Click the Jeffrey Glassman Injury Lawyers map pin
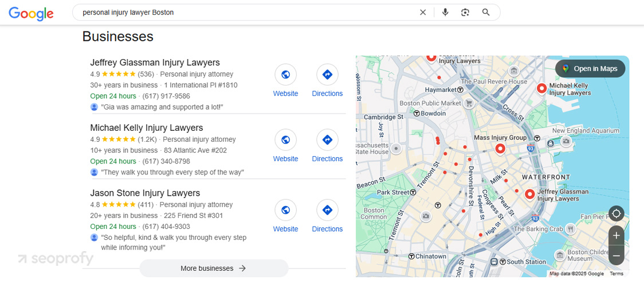Image resolution: width=644 pixels, height=284 pixels. pos(529,194)
